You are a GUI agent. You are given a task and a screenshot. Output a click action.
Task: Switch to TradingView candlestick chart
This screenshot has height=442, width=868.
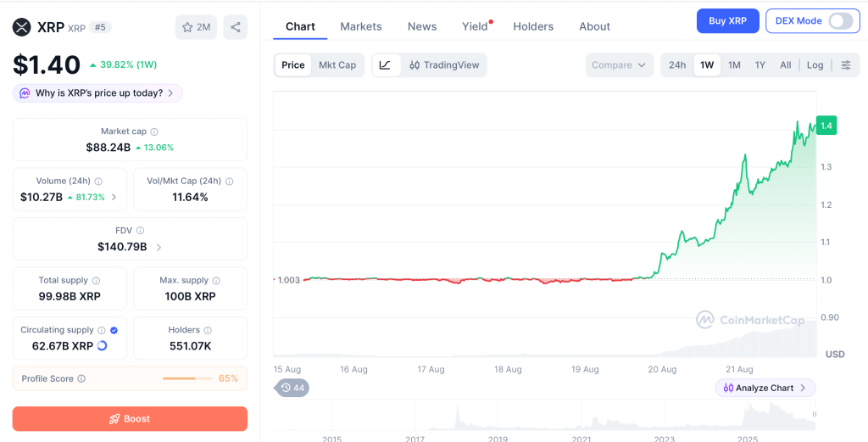click(444, 65)
